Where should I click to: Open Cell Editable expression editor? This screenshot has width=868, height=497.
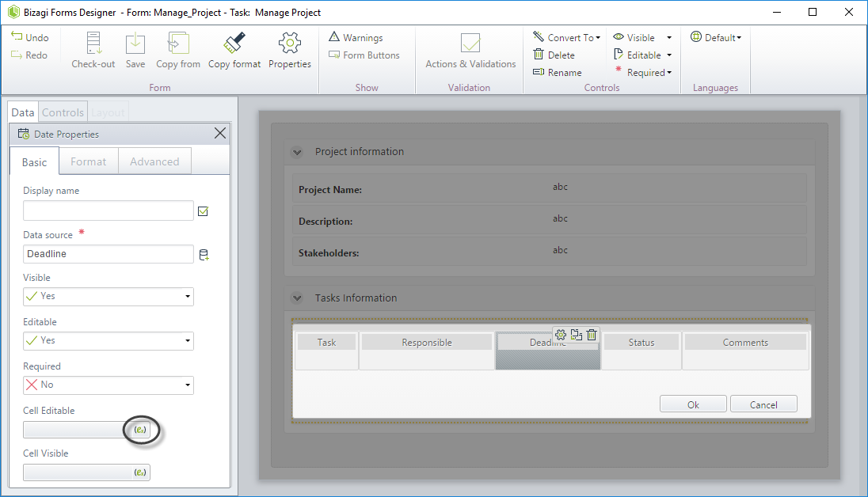(x=140, y=430)
